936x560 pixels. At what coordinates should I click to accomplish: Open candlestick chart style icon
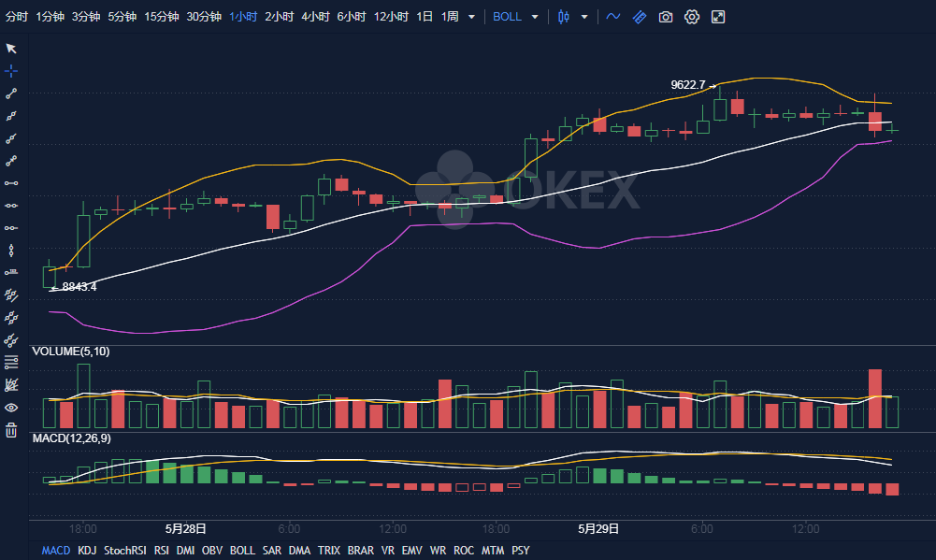point(564,17)
